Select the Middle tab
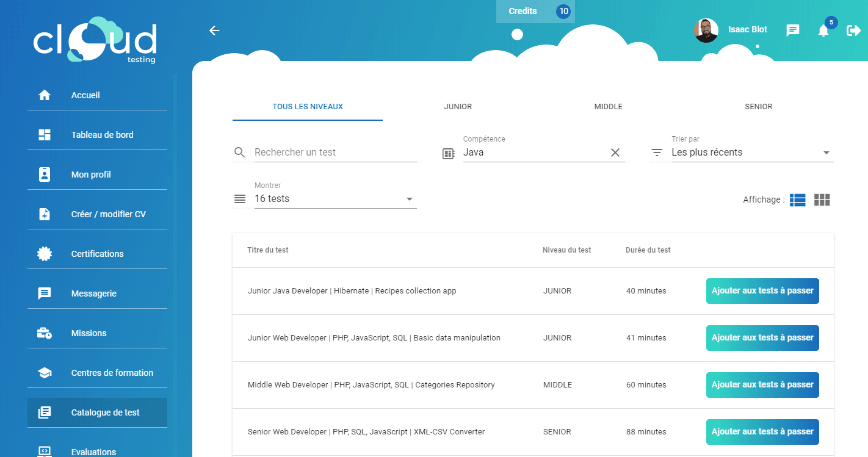Viewport: 868px width, 457px height. 609,107
